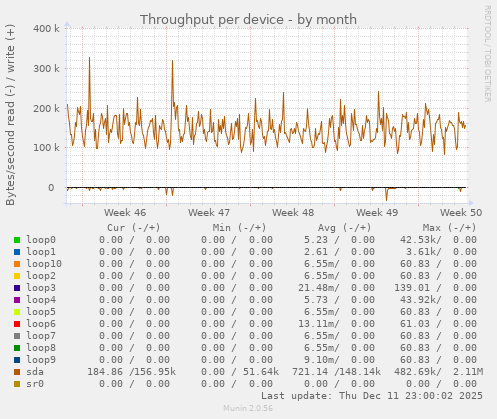Click the 'Week 50' axis label
Viewport: 497px width, 419px height.
[461, 213]
